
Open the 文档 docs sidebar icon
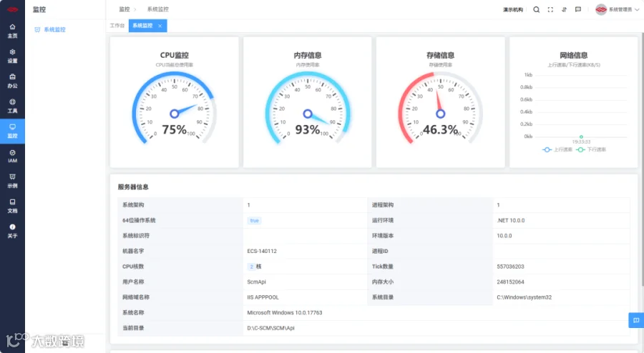click(x=12, y=207)
